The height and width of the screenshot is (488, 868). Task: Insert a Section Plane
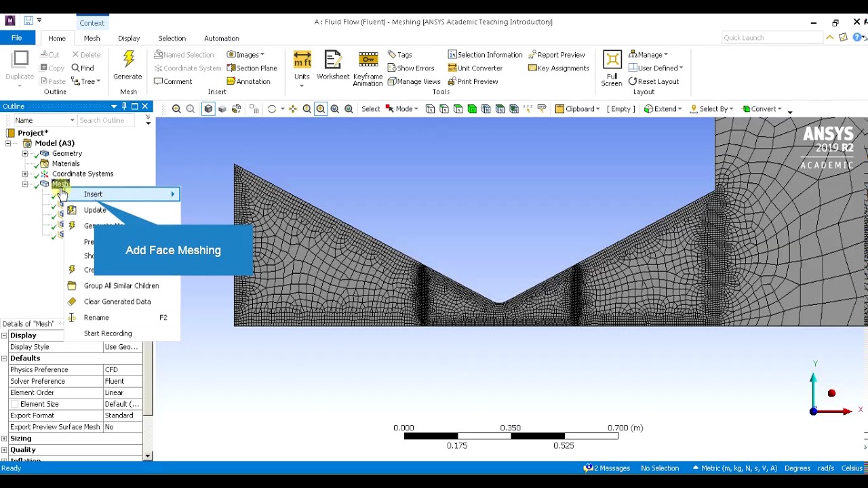(252, 68)
